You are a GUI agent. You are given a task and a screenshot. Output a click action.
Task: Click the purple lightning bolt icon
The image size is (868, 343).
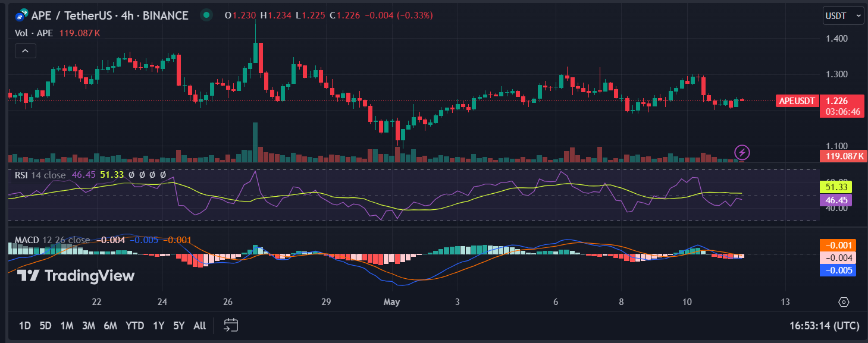click(742, 152)
